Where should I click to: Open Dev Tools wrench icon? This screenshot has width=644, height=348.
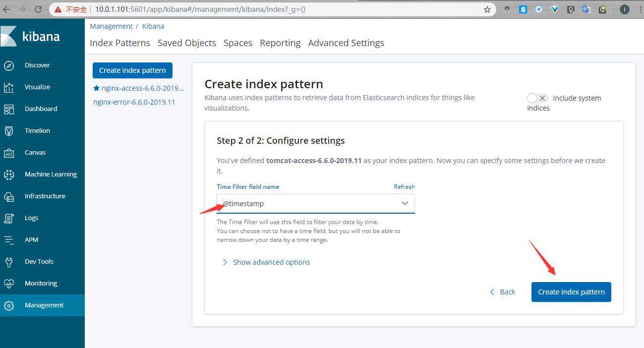pyautogui.click(x=9, y=262)
